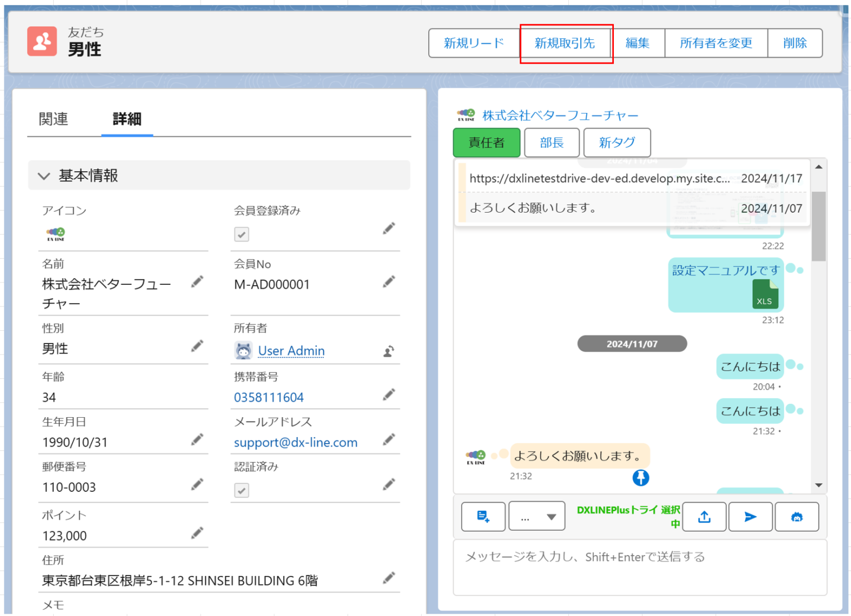The image size is (851, 616).
Task: Click the pin icon under よろしくお願いします message
Action: 640,478
